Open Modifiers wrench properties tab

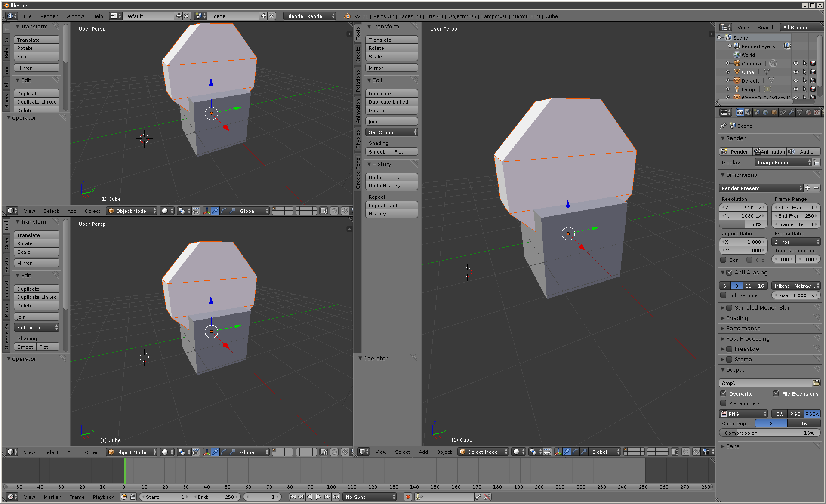click(791, 112)
